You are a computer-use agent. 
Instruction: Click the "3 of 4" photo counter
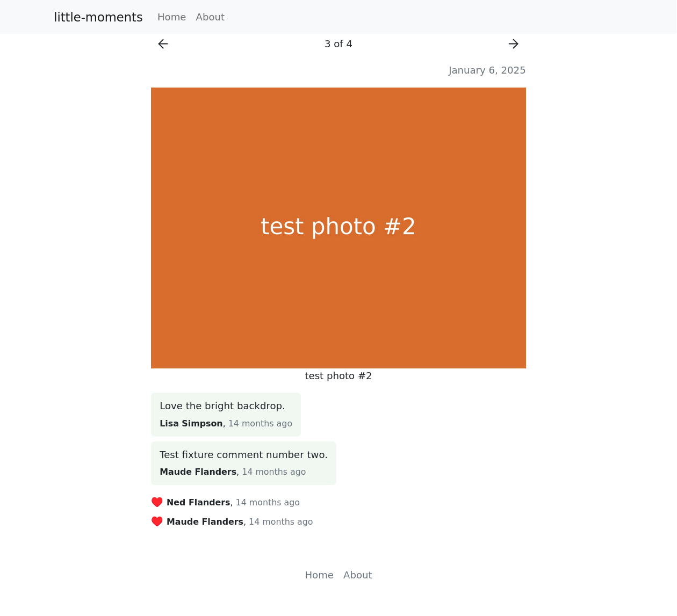(338, 44)
